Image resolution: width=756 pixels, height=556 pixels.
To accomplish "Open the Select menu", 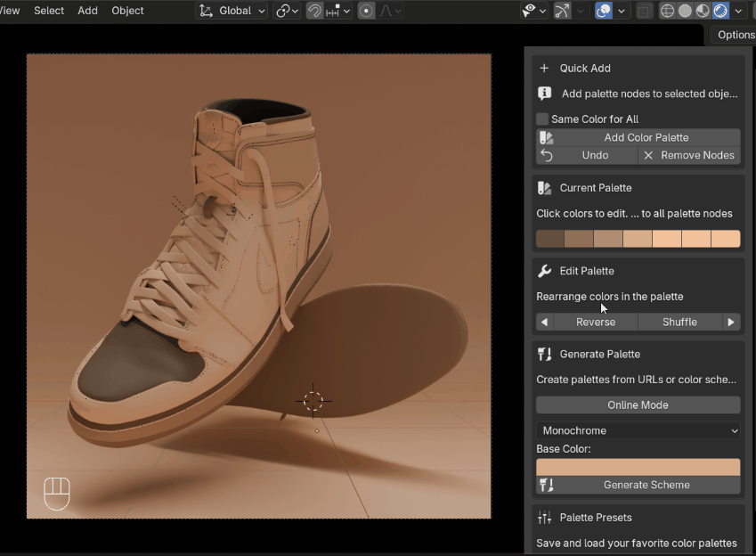I will [49, 11].
